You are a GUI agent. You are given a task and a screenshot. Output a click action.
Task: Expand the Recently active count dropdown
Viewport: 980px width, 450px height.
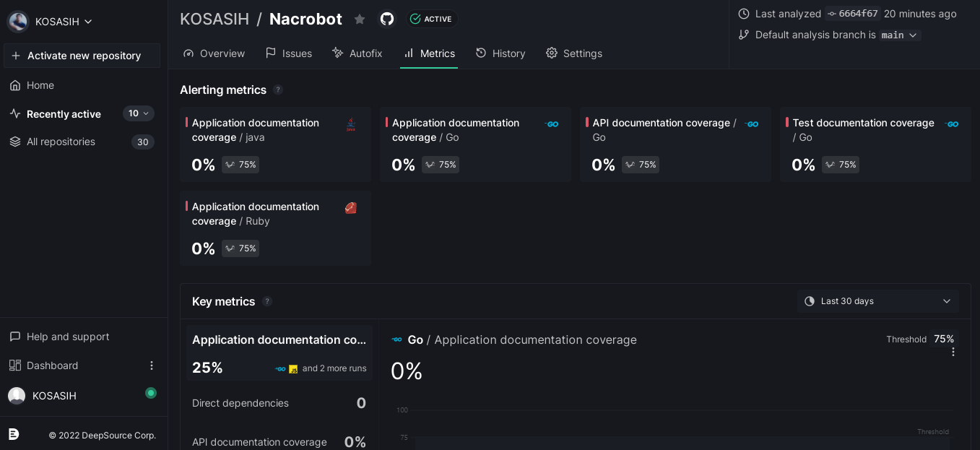(x=138, y=113)
